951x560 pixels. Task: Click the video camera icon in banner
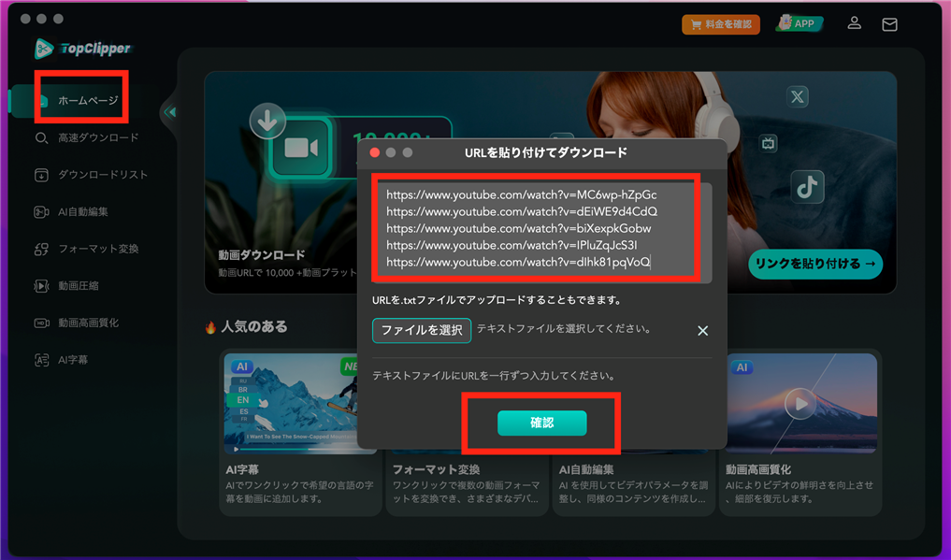click(301, 148)
